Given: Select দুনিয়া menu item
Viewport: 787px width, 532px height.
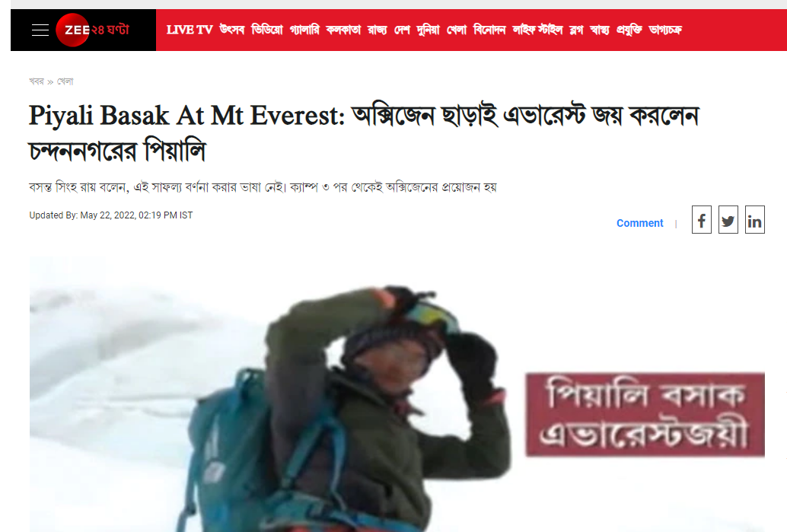Looking at the screenshot, I should pos(429,30).
